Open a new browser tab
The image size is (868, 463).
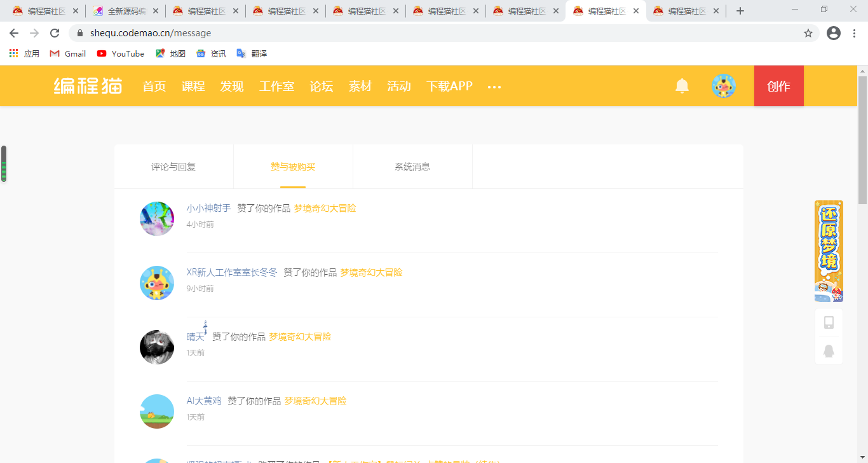click(x=740, y=11)
